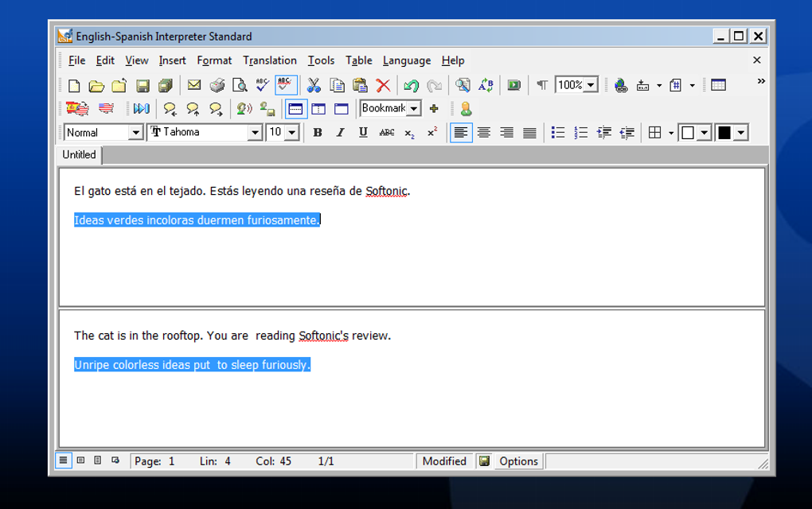Open the replace A-B arrows icon
The image size is (812, 509).
486,85
